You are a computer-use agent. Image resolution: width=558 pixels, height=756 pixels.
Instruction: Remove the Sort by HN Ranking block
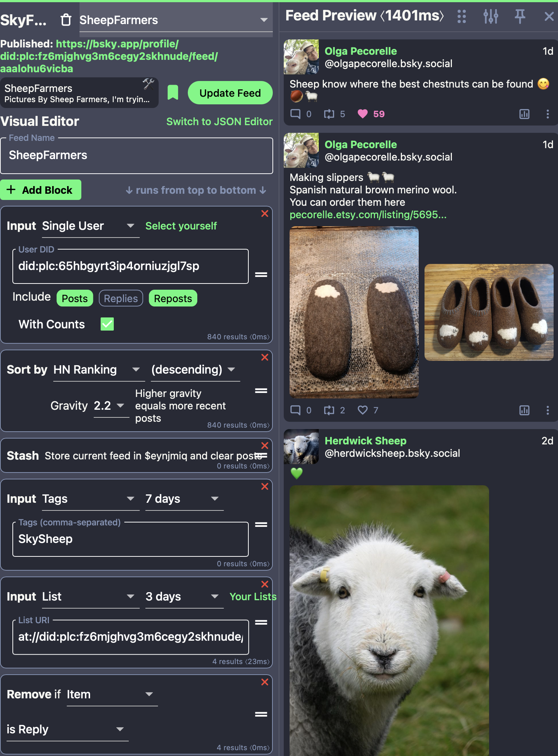coord(265,358)
